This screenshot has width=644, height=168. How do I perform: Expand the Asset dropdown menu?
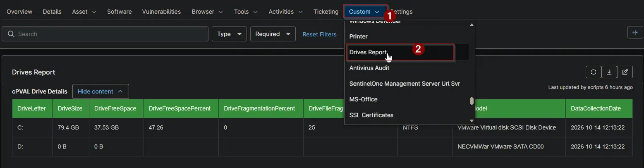84,12
